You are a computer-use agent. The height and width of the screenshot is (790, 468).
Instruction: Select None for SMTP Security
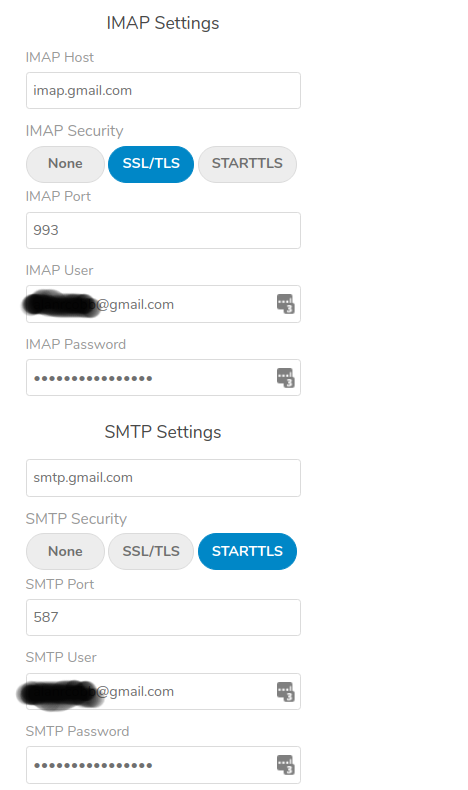click(65, 551)
